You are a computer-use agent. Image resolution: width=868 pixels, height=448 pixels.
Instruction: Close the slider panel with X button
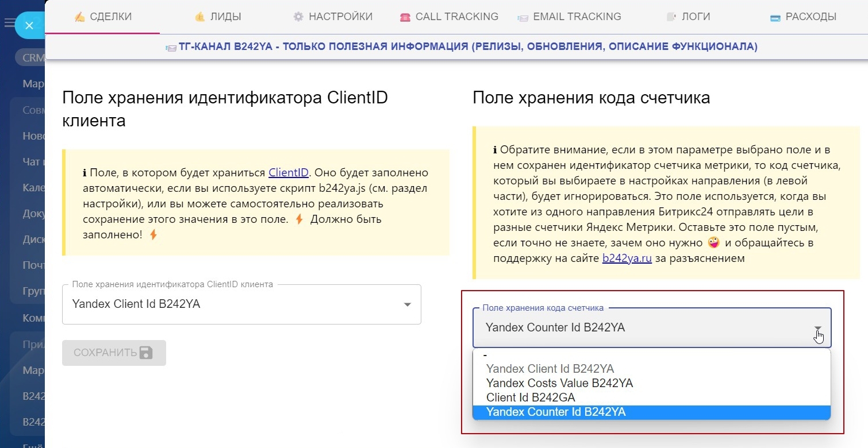pyautogui.click(x=29, y=25)
